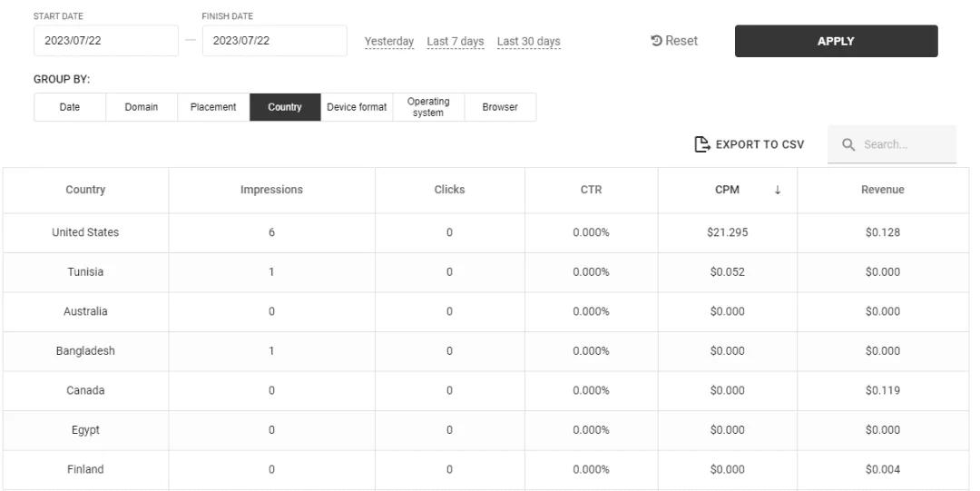Sort by the Clicks column header
The width and height of the screenshot is (980, 491).
450,190
